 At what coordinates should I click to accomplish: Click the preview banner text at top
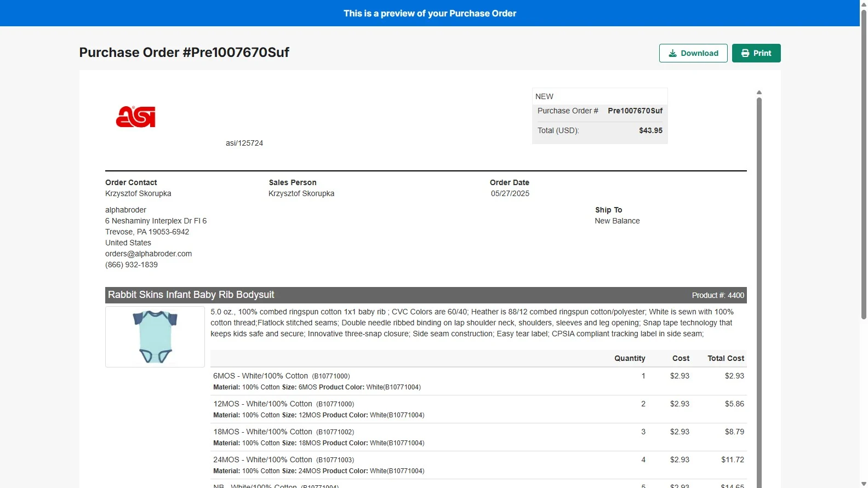coord(430,13)
